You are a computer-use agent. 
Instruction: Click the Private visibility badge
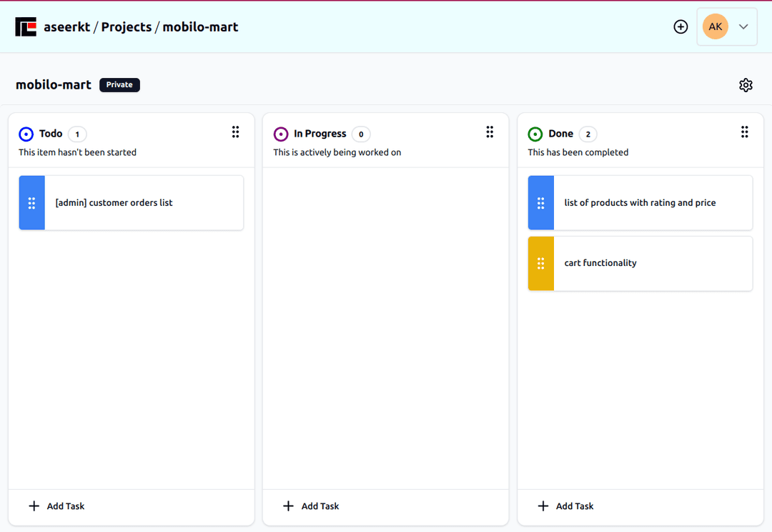pos(119,84)
